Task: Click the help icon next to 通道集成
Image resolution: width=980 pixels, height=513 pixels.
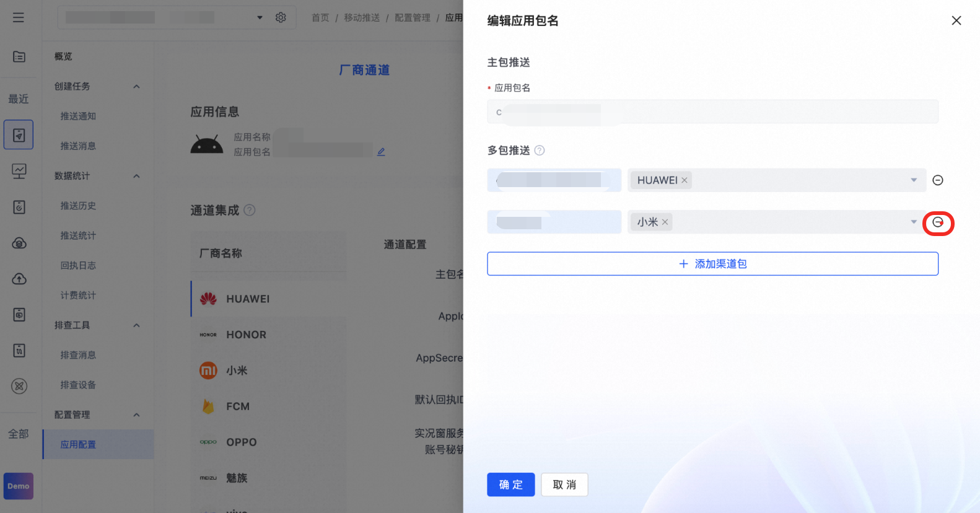Action: pyautogui.click(x=250, y=210)
